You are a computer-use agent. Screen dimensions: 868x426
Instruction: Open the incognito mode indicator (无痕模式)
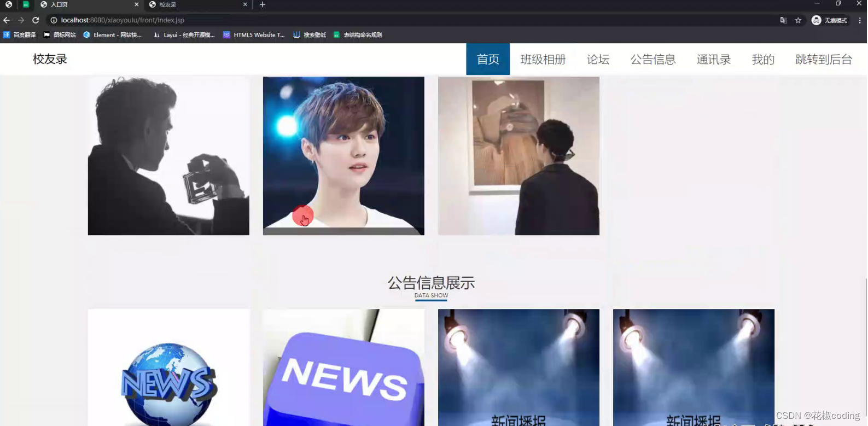[x=829, y=20]
